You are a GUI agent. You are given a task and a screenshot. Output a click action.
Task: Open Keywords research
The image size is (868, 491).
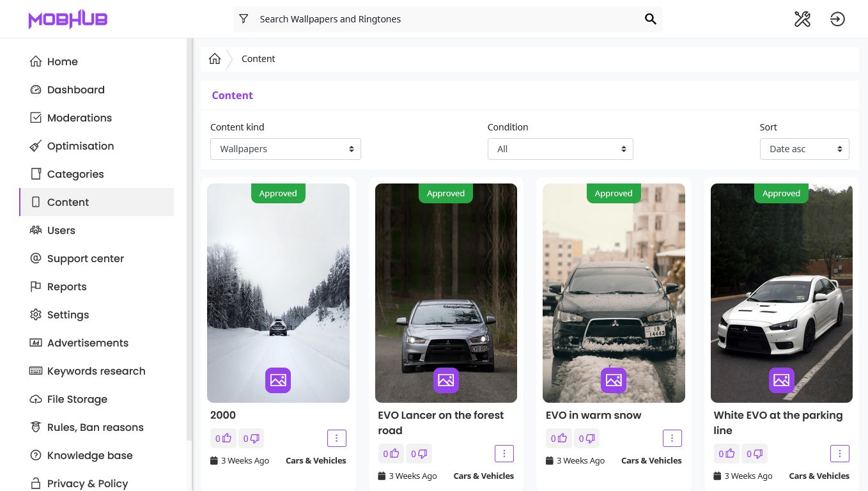(96, 371)
